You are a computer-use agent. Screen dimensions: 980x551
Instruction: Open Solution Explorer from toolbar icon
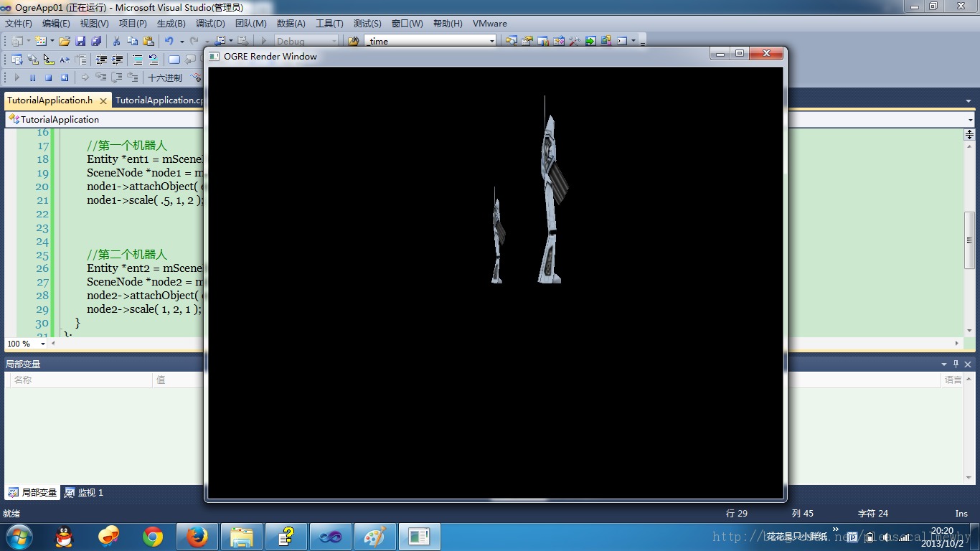[x=512, y=41]
